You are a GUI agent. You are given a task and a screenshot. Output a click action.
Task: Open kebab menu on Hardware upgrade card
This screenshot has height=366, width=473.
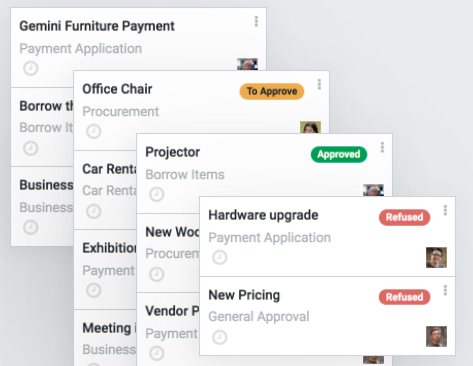tap(445, 210)
